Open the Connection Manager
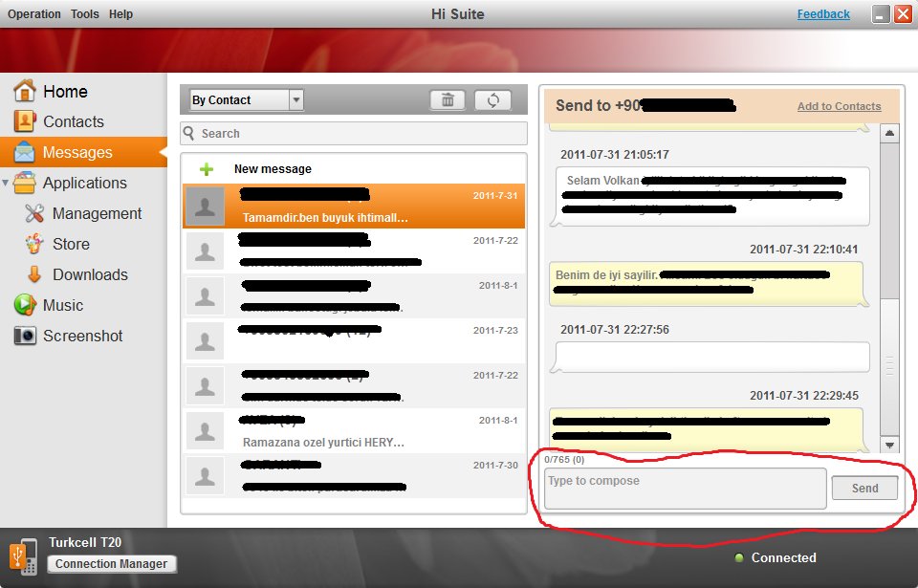The image size is (918, 588). point(112,564)
